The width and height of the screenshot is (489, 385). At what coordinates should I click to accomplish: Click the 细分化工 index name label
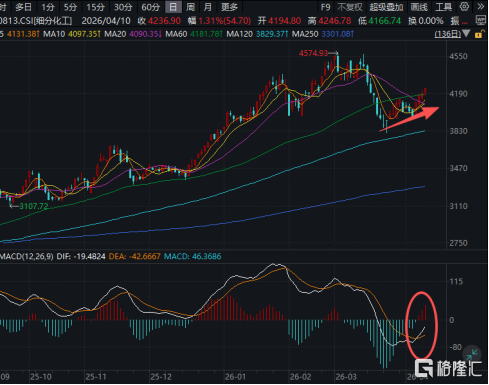[53, 21]
